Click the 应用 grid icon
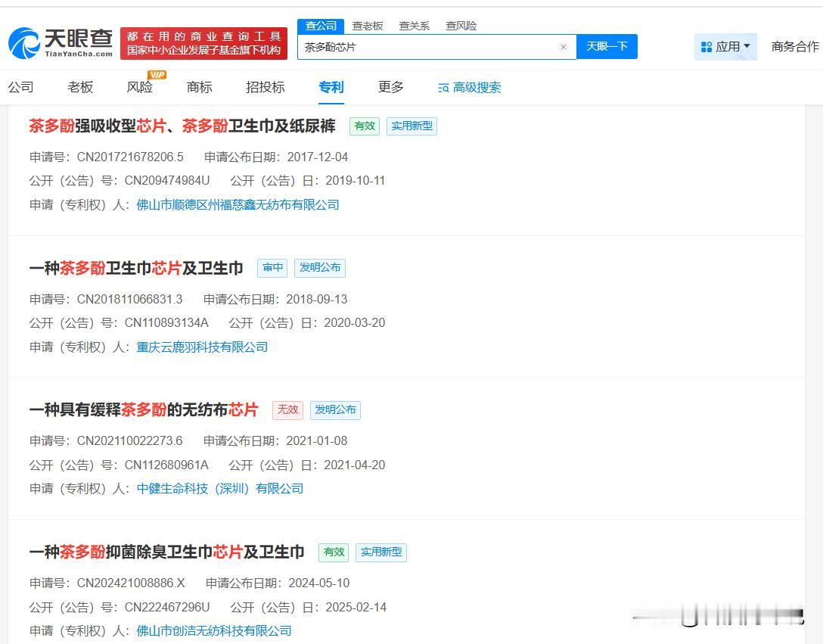 [707, 47]
